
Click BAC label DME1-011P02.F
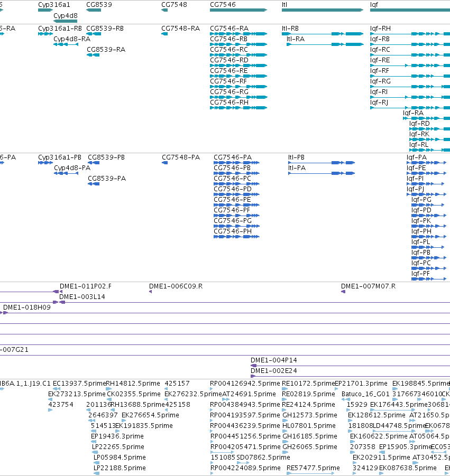[85, 286]
